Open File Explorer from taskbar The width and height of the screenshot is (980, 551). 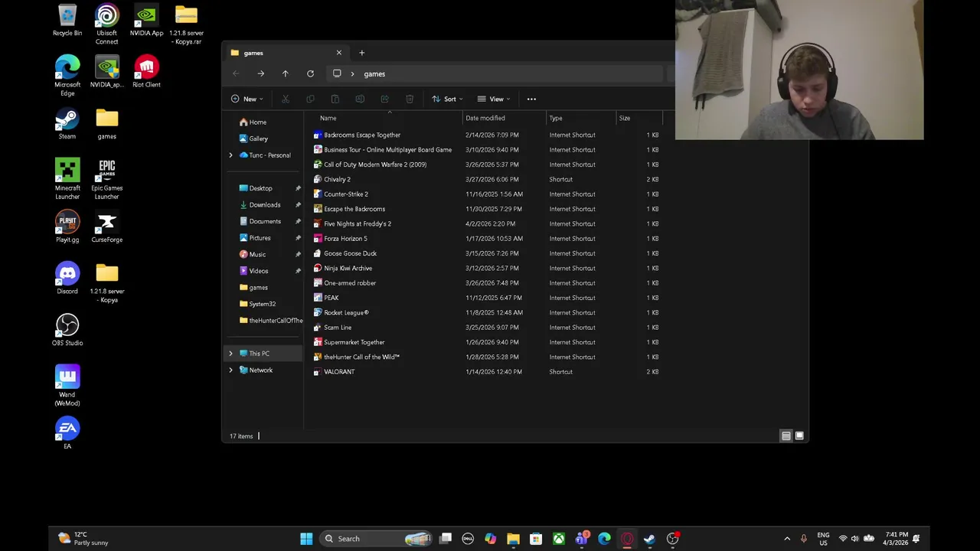pos(513,539)
